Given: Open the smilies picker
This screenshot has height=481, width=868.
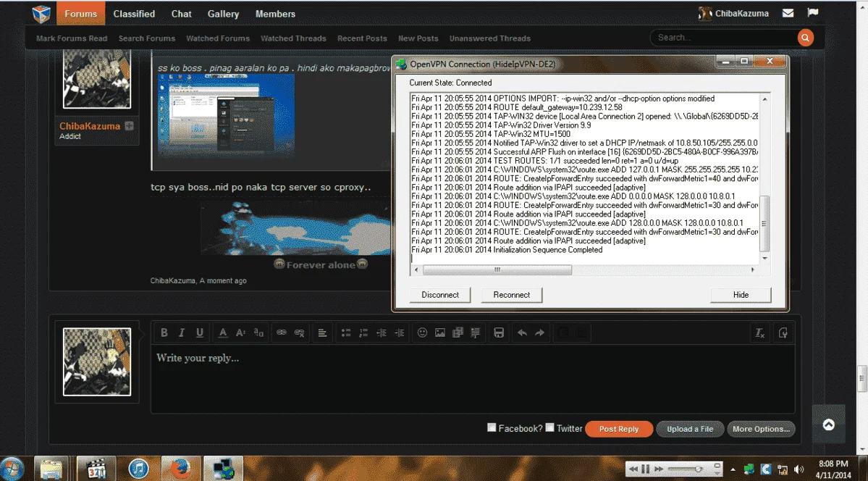Looking at the screenshot, I should pyautogui.click(x=422, y=332).
